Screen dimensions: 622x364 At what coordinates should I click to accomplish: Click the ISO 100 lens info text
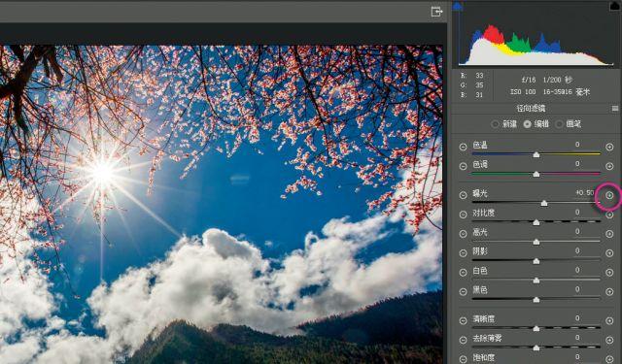coord(550,92)
